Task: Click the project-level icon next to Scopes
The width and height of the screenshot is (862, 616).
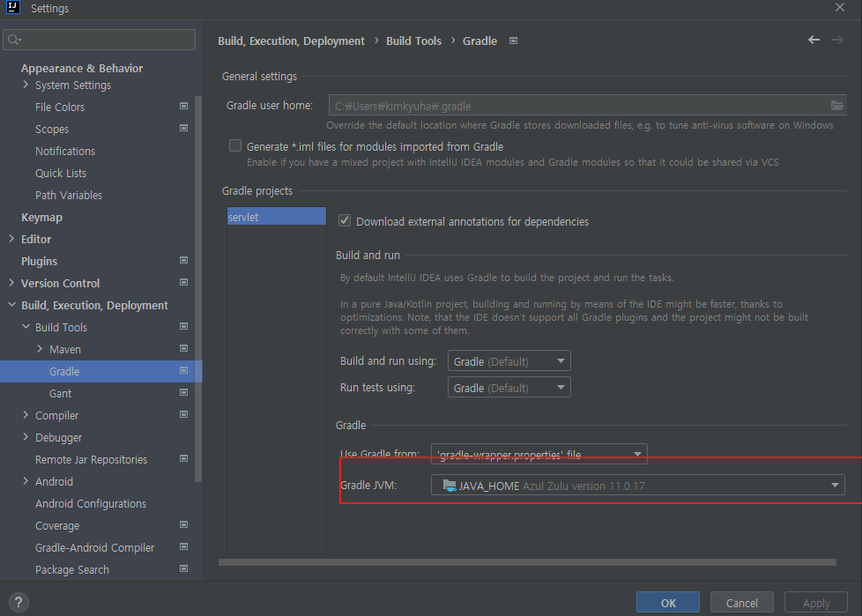Action: (183, 128)
